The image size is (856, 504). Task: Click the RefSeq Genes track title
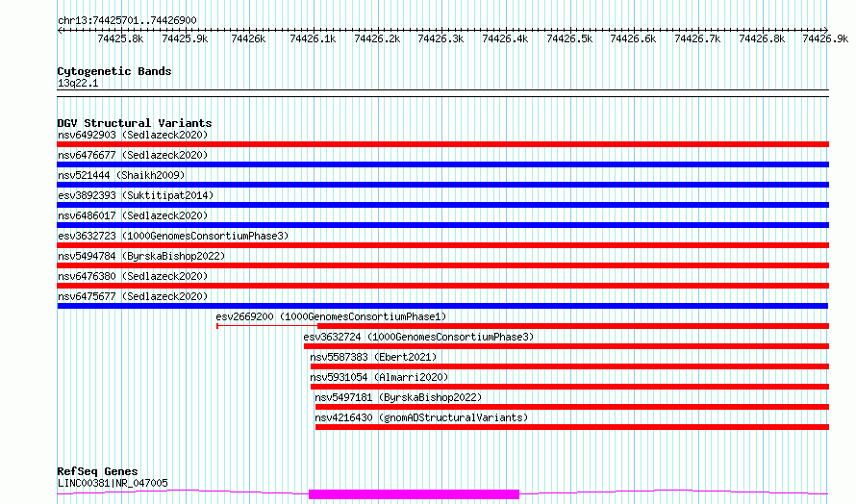97,471
